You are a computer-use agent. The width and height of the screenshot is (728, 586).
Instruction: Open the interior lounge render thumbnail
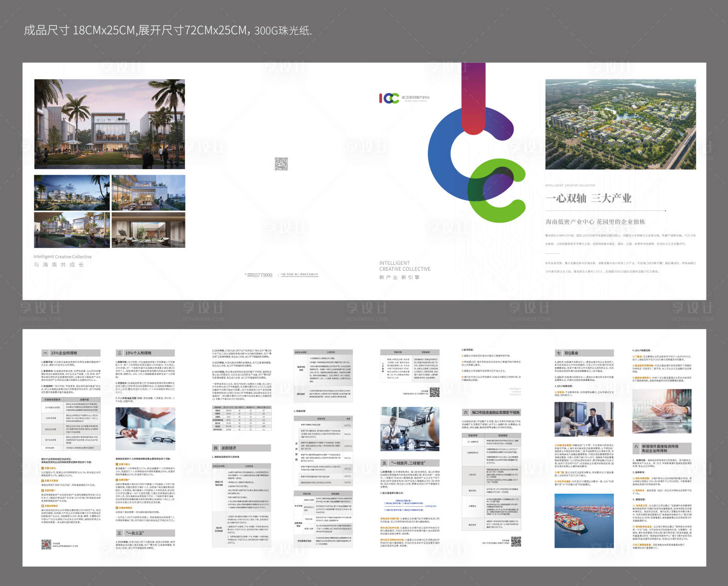click(x=148, y=230)
